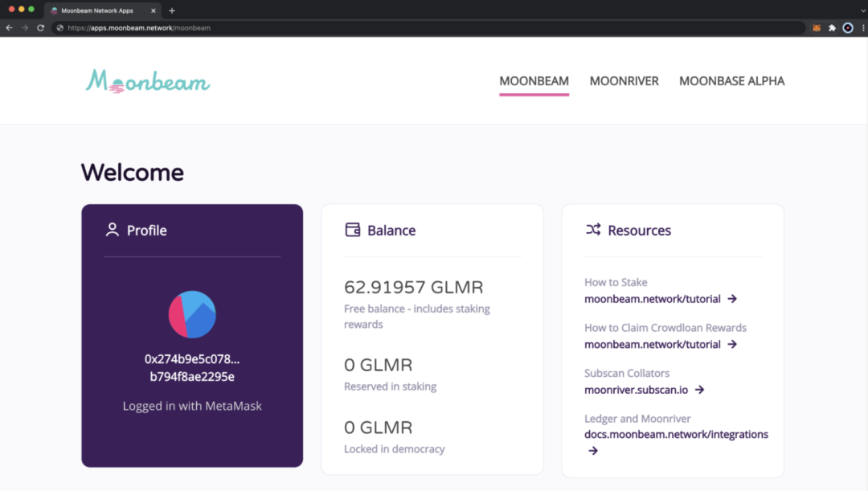Open the moonriver.subscan.io link
This screenshot has width=868, height=491.
(x=636, y=390)
